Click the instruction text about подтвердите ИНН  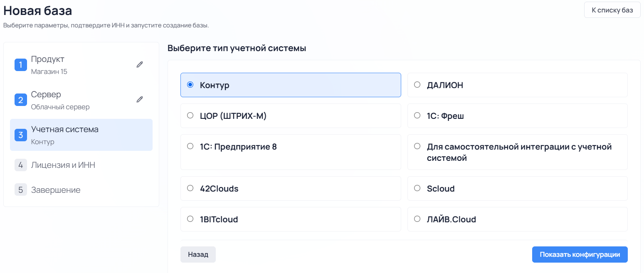(x=106, y=25)
